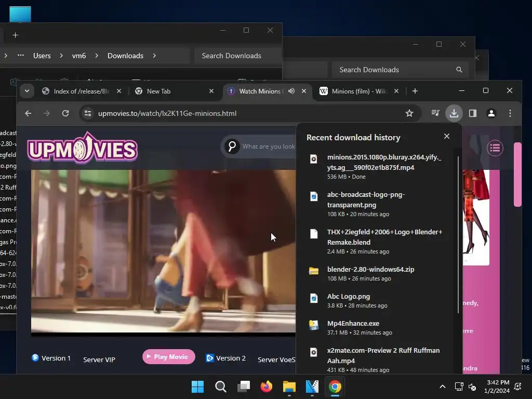Switch to Minions (film) Wikipedia tab
Screen dimensions: 532x399
(x=359, y=91)
